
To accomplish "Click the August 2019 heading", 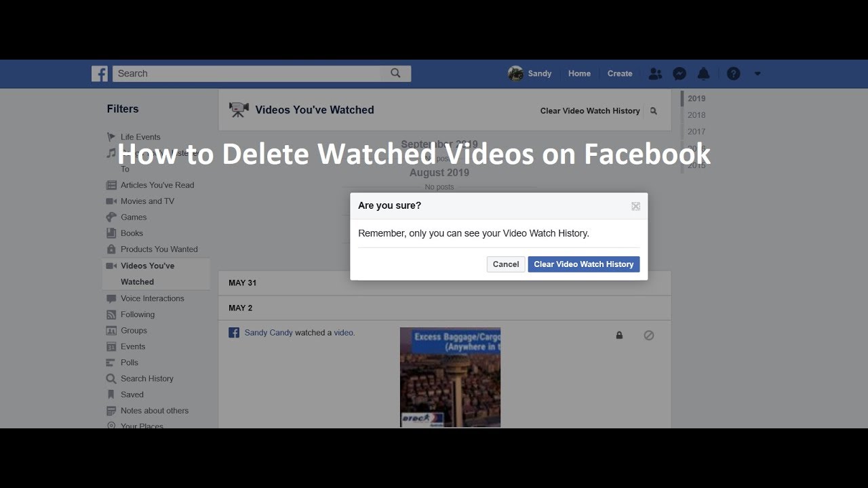I will point(439,173).
